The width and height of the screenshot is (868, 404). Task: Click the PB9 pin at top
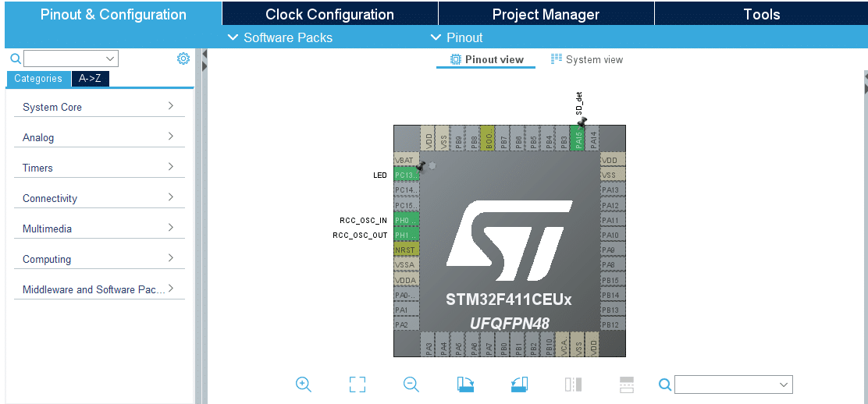click(x=457, y=138)
